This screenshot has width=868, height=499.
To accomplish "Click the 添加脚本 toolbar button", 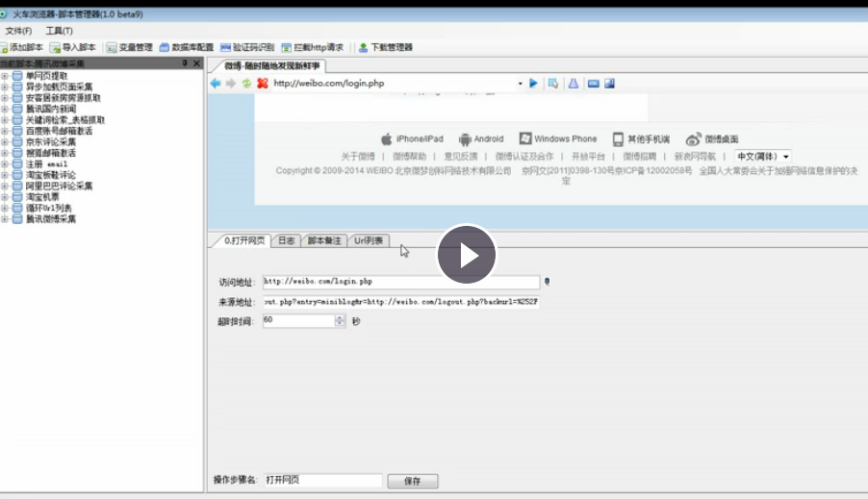I will (21, 47).
